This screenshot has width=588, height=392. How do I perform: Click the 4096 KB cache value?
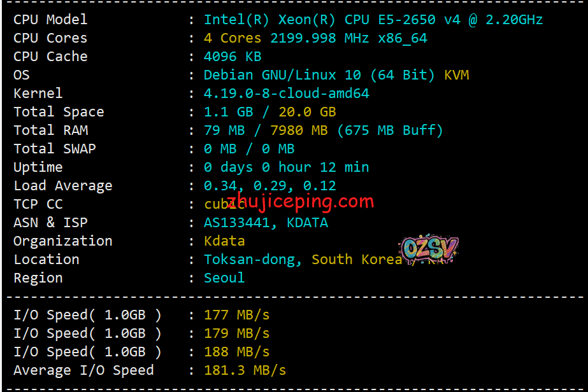pyautogui.click(x=232, y=57)
